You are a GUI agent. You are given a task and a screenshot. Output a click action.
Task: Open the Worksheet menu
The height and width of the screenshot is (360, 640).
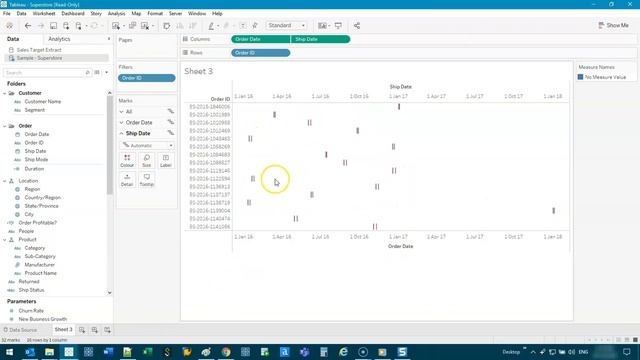coord(44,13)
